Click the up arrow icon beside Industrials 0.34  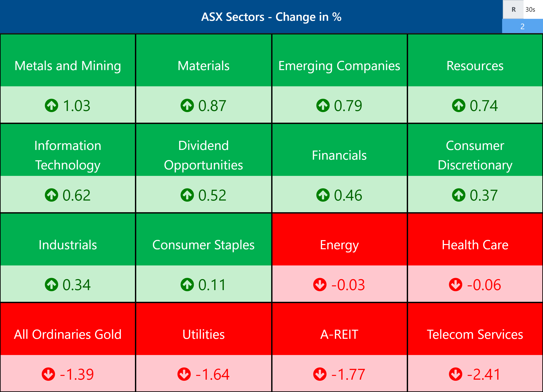pyautogui.click(x=51, y=284)
